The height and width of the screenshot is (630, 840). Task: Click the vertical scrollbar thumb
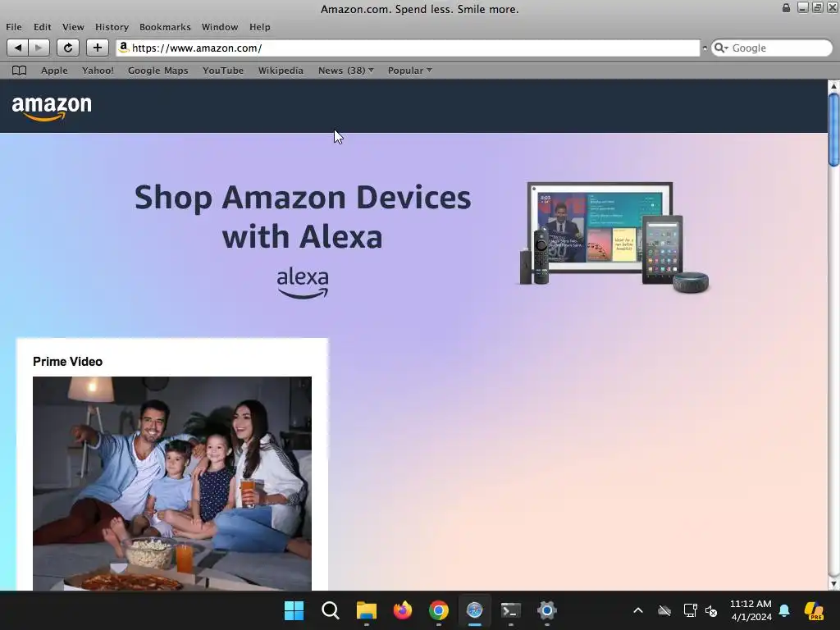point(833,130)
